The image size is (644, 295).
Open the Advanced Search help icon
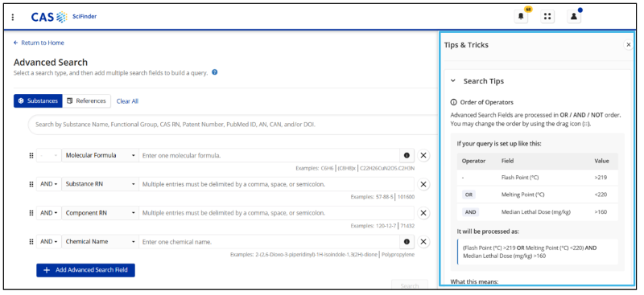click(214, 72)
